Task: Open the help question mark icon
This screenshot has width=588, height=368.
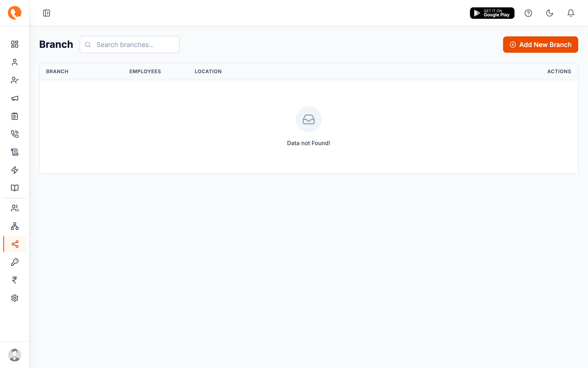Action: coord(528,13)
